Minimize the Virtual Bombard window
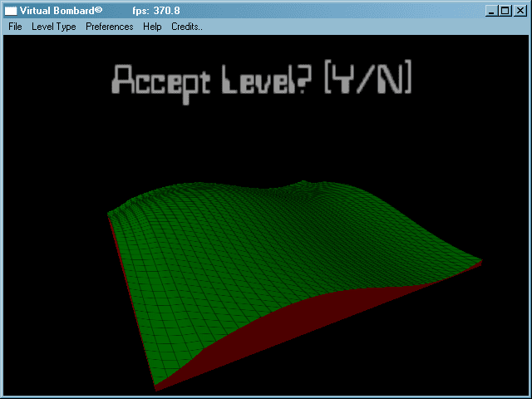The width and height of the screenshot is (532, 399). point(490,11)
